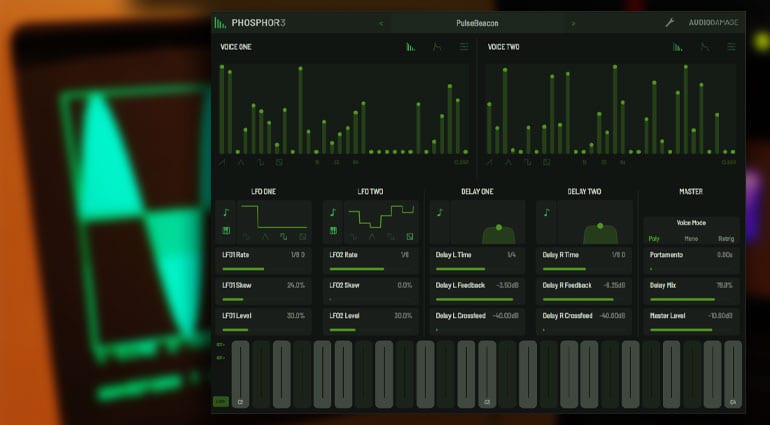
Task: Set Voice Mode to Retrig
Action: [726, 239]
